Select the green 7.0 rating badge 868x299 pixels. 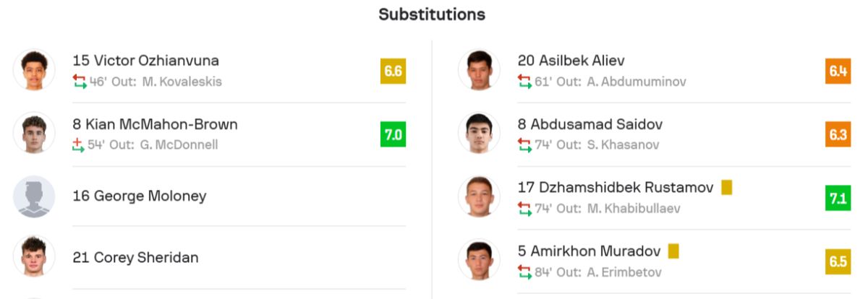coord(393,134)
